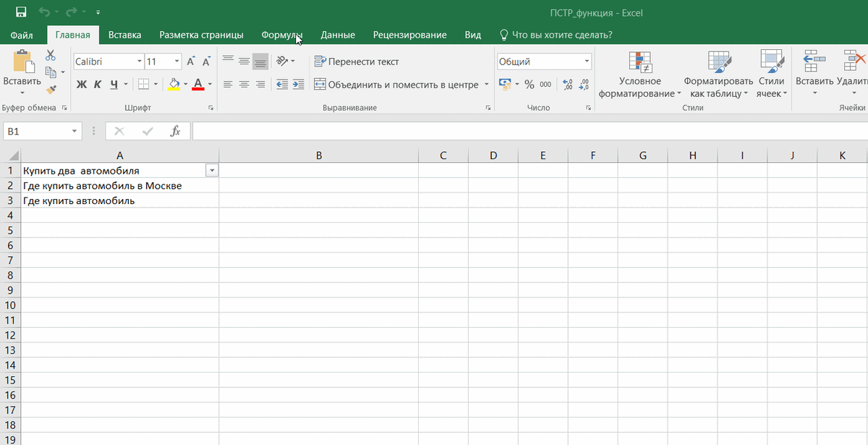Switch to the Вставка tab

point(124,35)
